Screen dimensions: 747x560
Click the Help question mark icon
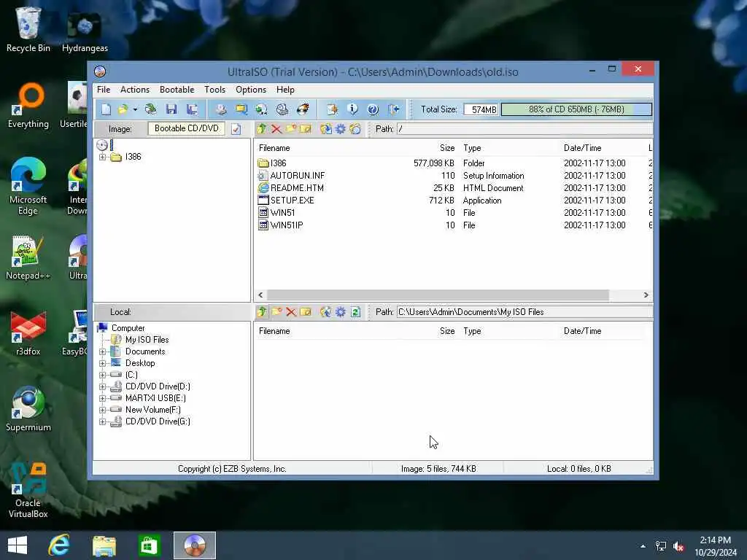click(x=373, y=109)
